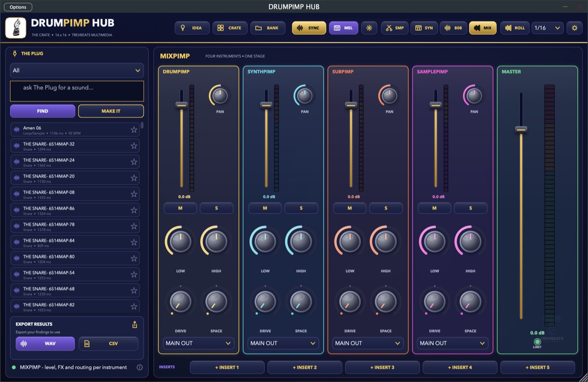
Task: Click the MAKE IT button
Action: coord(111,111)
